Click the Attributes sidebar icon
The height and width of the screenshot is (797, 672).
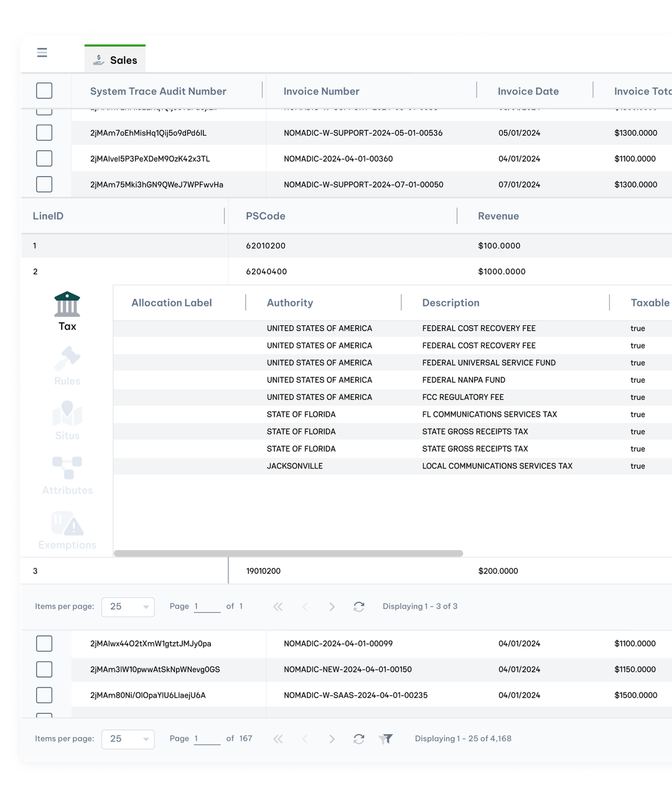coord(67,473)
